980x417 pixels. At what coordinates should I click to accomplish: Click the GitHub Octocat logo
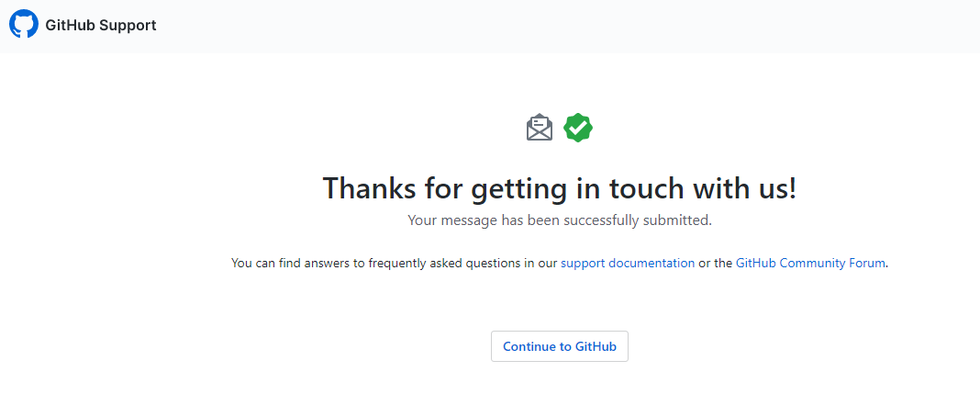point(24,25)
